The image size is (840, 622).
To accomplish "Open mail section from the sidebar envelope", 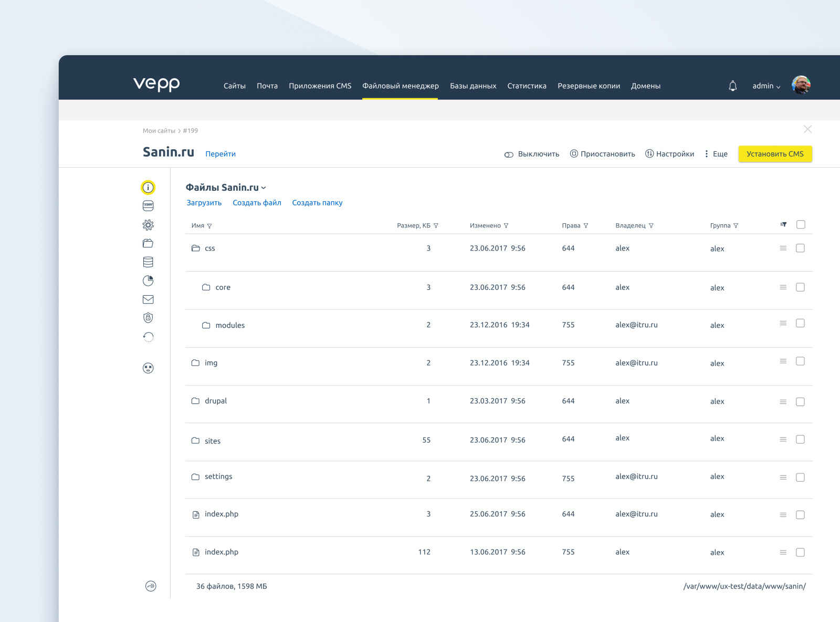I will click(x=149, y=299).
